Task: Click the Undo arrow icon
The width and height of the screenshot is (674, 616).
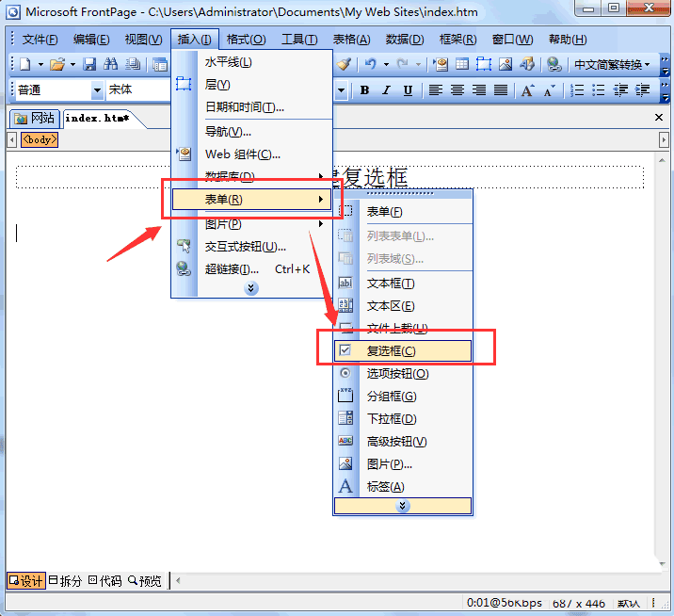Action: tap(371, 65)
